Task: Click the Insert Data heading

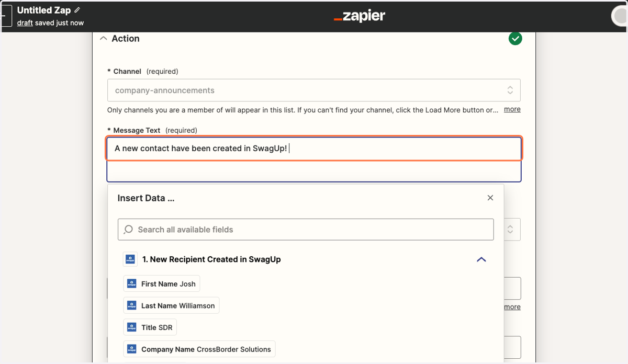Action: (146, 198)
